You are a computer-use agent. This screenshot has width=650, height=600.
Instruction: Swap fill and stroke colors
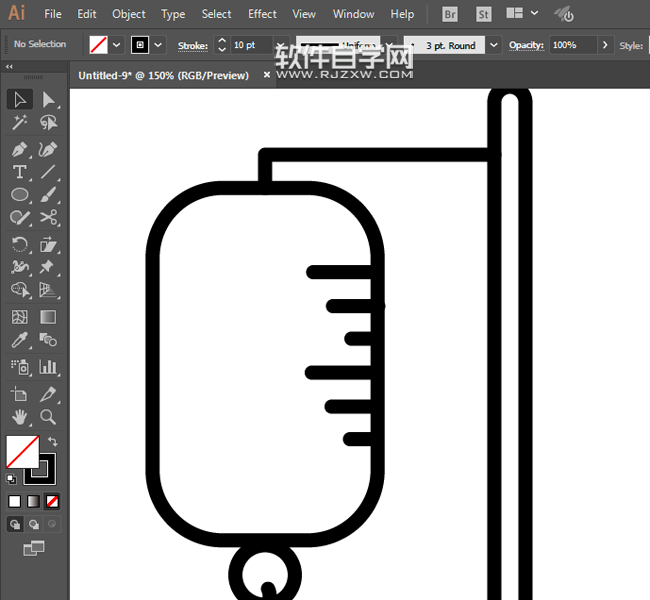(x=53, y=441)
